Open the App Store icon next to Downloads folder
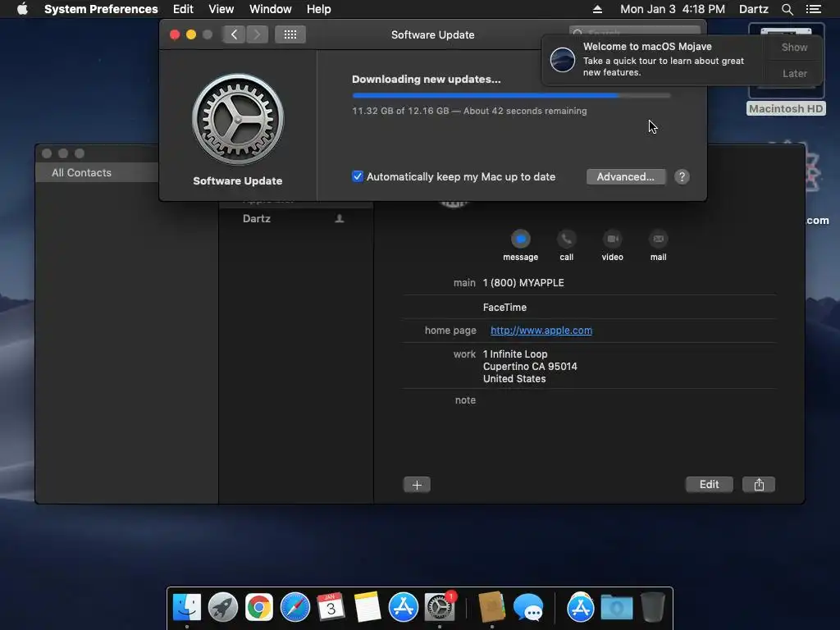Screen dimensions: 840x630 click(x=580, y=607)
